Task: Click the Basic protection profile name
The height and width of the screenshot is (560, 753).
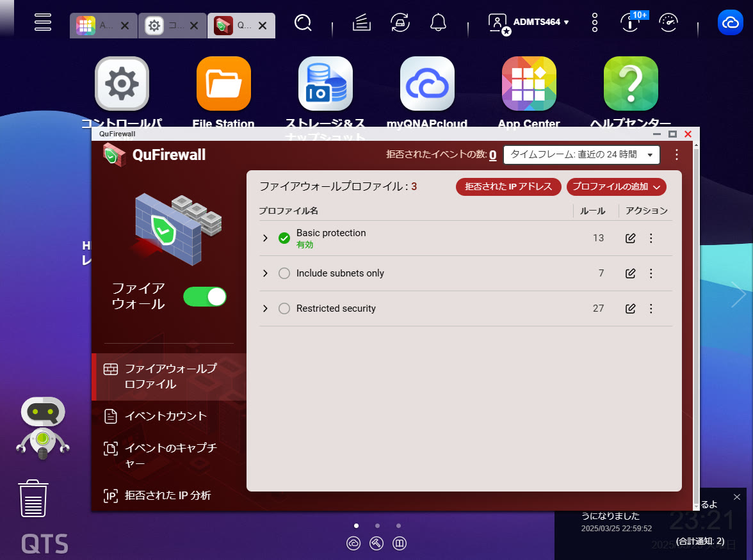Action: tap(331, 233)
